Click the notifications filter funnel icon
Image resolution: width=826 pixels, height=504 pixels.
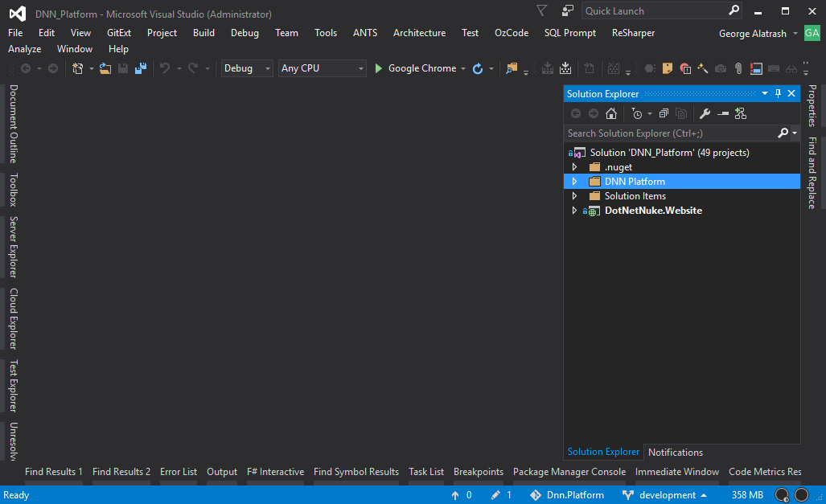click(541, 11)
